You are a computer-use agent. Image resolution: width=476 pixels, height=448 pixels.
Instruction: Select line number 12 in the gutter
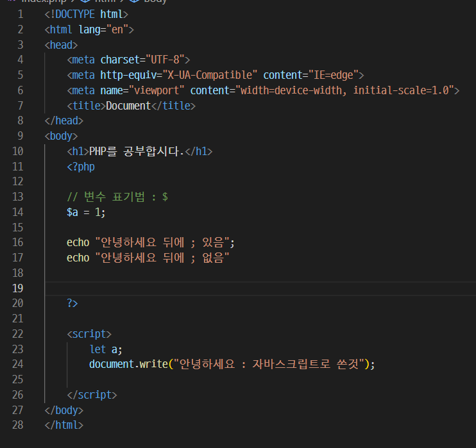pos(17,181)
